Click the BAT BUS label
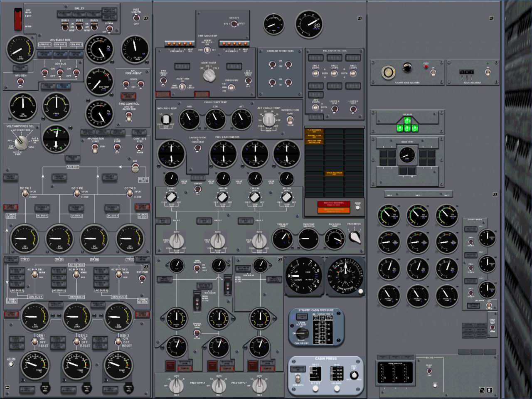The width and height of the screenshot is (532, 399). 73,167
